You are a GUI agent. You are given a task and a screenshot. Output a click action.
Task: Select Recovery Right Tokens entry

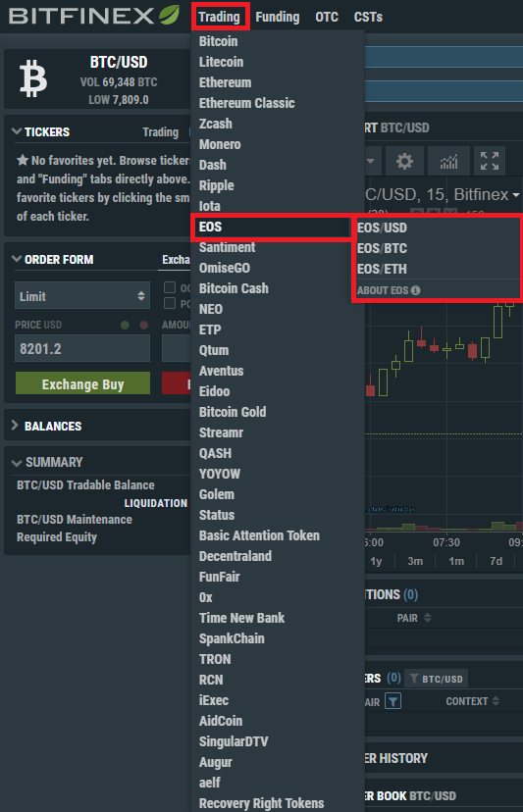262,803
